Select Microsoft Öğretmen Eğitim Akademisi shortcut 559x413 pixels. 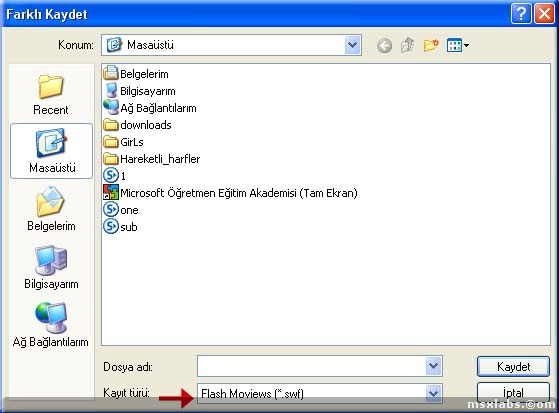pos(230,193)
